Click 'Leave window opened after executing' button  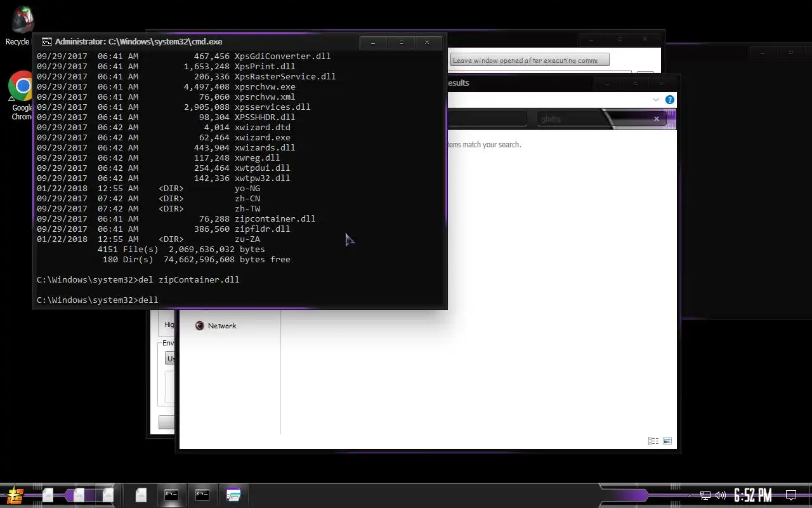click(x=530, y=60)
